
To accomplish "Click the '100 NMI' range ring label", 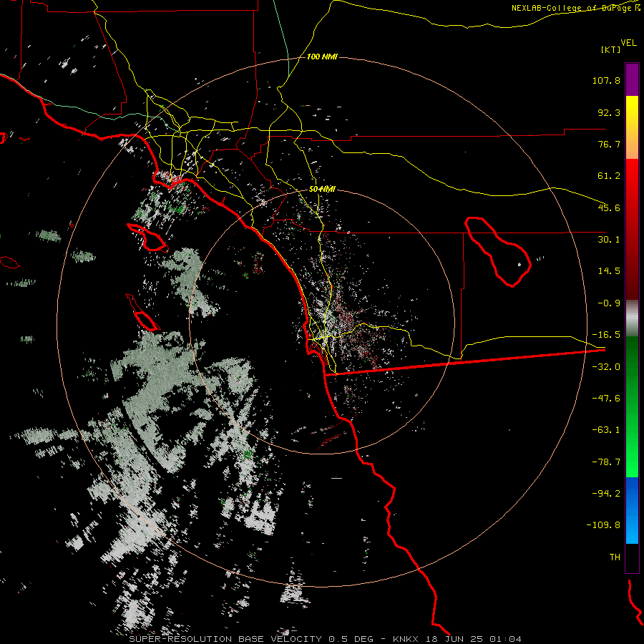I will [322, 57].
